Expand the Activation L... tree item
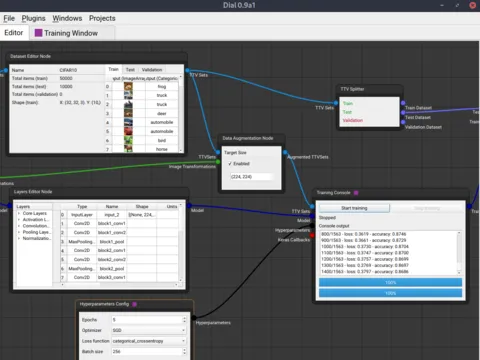The image size is (480, 360). (x=19, y=220)
